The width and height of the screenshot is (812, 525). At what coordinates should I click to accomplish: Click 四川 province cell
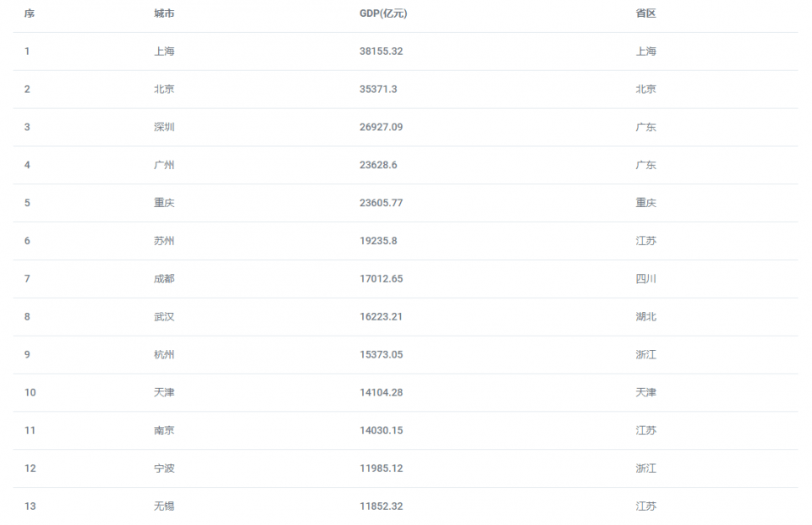(x=645, y=278)
